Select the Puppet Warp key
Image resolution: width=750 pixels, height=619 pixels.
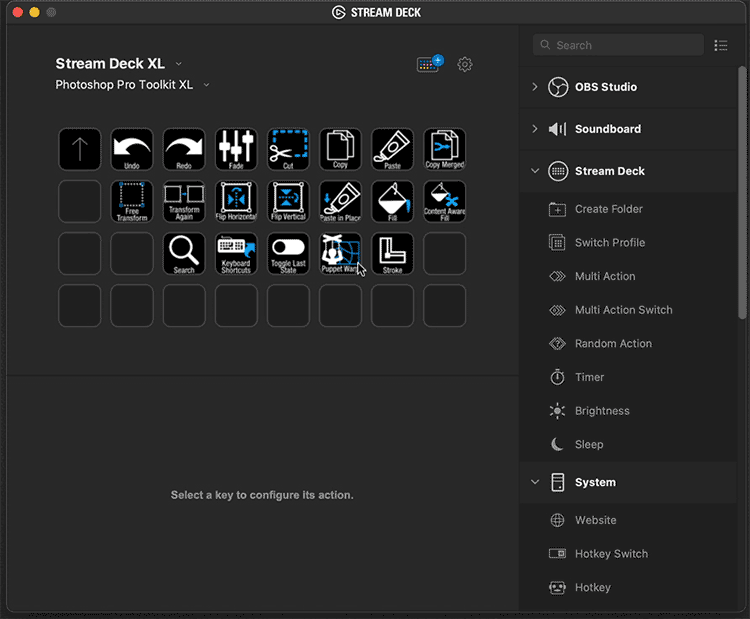[x=340, y=254]
